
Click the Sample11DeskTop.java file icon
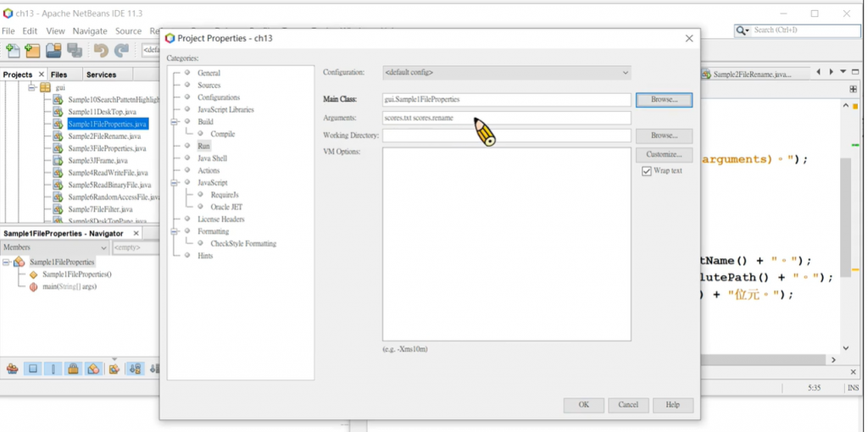[58, 112]
